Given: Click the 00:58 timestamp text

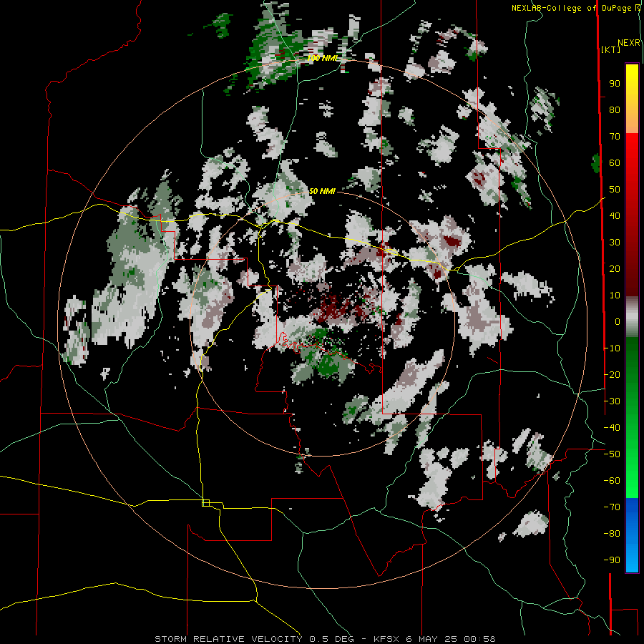Looking at the screenshot, I should click(479, 639).
